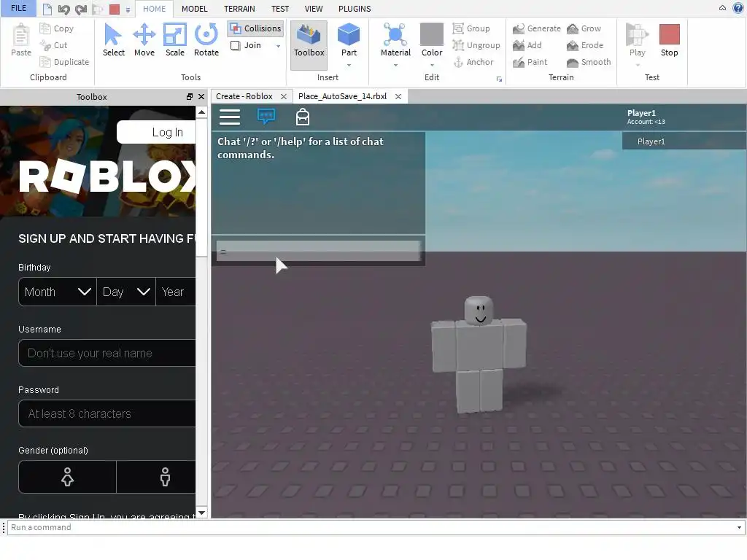Image resolution: width=747 pixels, height=560 pixels.
Task: Insert a Part from the ribbon
Action: click(x=349, y=40)
